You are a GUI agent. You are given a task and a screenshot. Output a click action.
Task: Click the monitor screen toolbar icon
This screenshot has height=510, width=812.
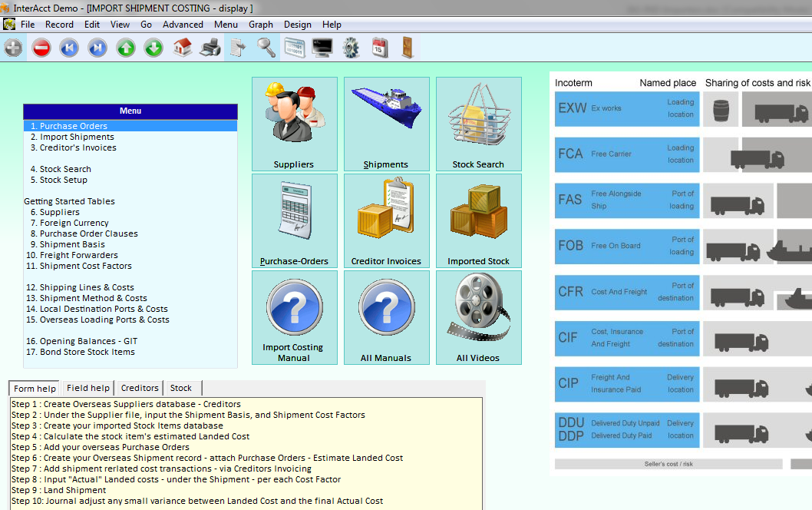pos(322,48)
